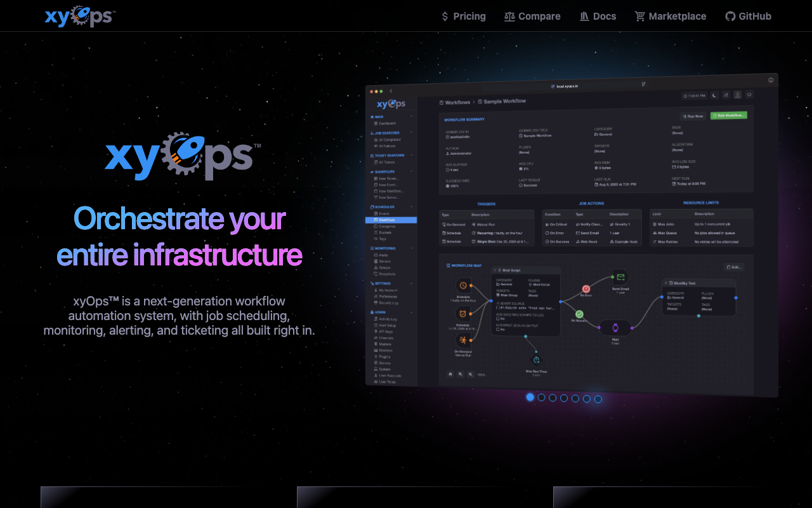Screen dimensions: 812x508
Task: Click the New Ticket shortcut icon
Action: (x=376, y=178)
